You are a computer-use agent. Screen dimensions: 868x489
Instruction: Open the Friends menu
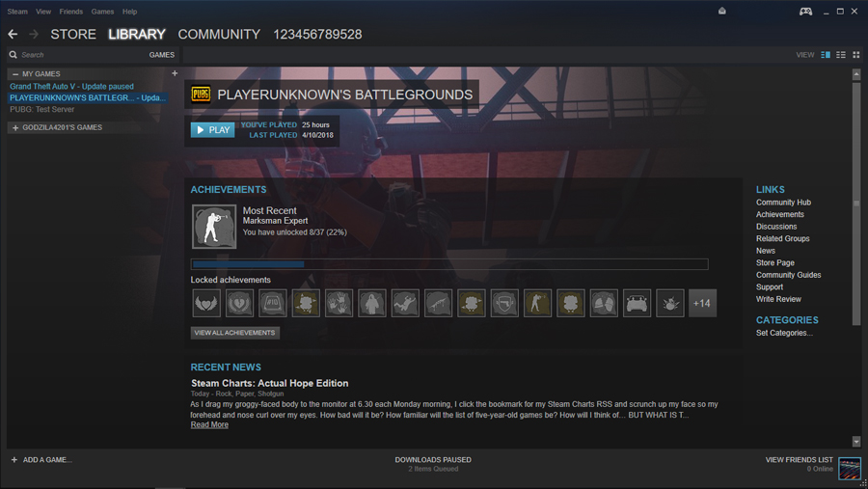70,12
